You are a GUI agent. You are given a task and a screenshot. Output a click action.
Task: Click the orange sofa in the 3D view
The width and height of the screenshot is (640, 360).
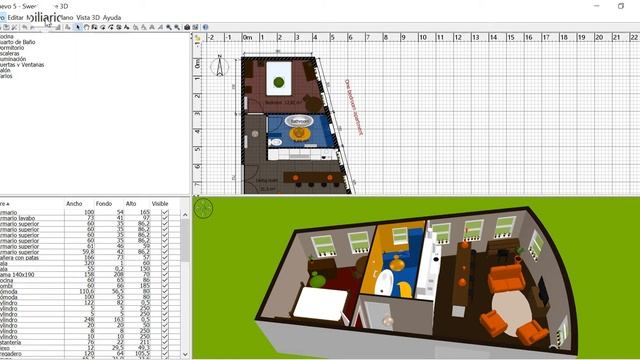point(507,278)
